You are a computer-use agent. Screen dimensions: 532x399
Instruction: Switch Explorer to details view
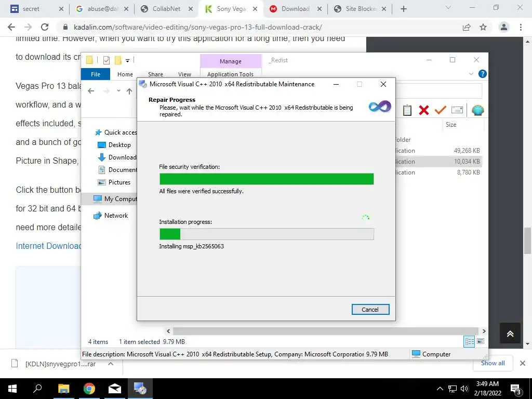point(469,342)
